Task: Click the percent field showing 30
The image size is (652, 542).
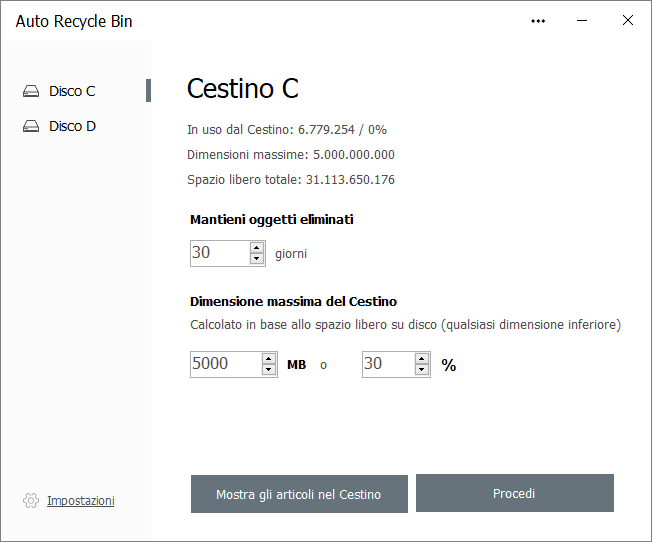Action: point(387,364)
